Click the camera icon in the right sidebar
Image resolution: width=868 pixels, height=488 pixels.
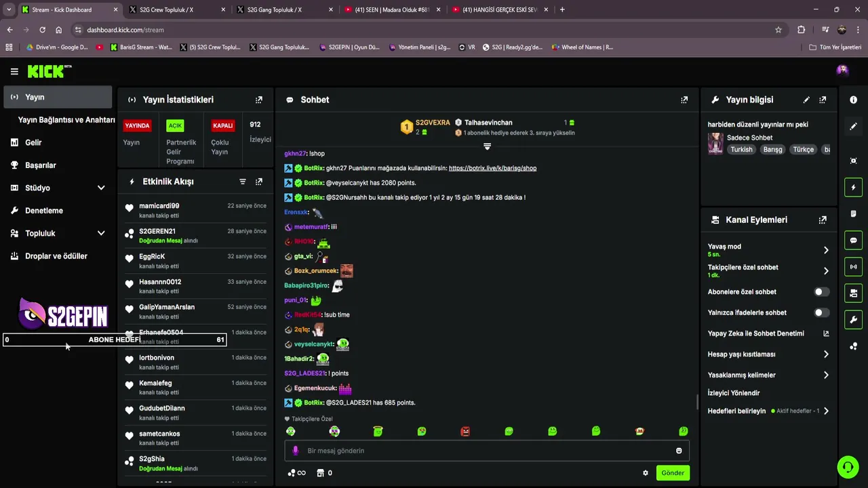coord(853,293)
